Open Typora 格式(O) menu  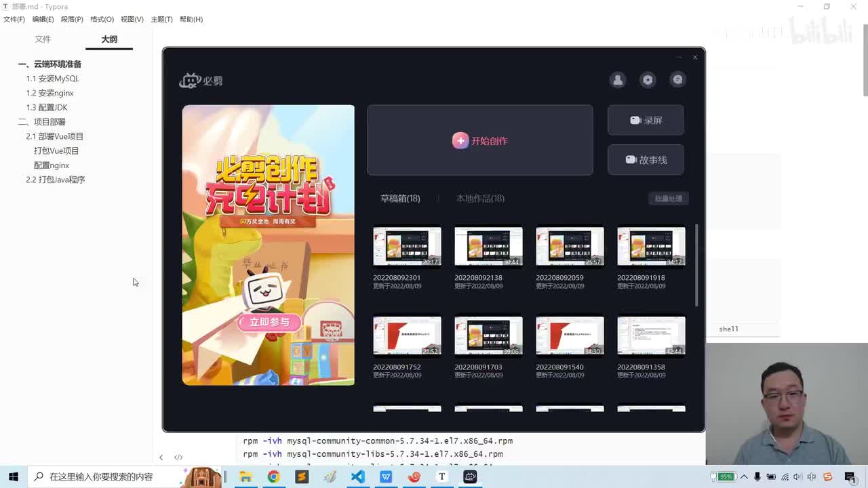pyautogui.click(x=102, y=19)
